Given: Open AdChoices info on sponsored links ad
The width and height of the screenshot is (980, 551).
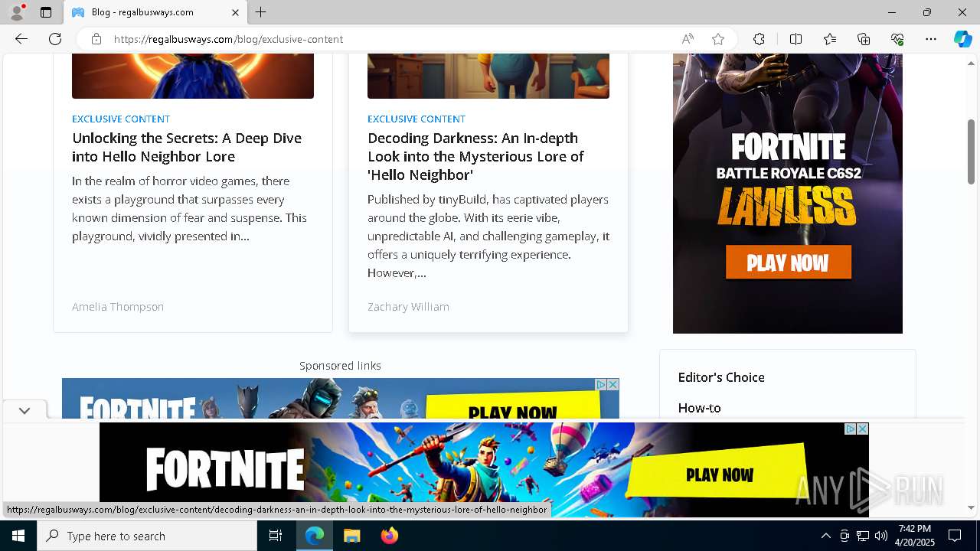Looking at the screenshot, I should (x=601, y=384).
